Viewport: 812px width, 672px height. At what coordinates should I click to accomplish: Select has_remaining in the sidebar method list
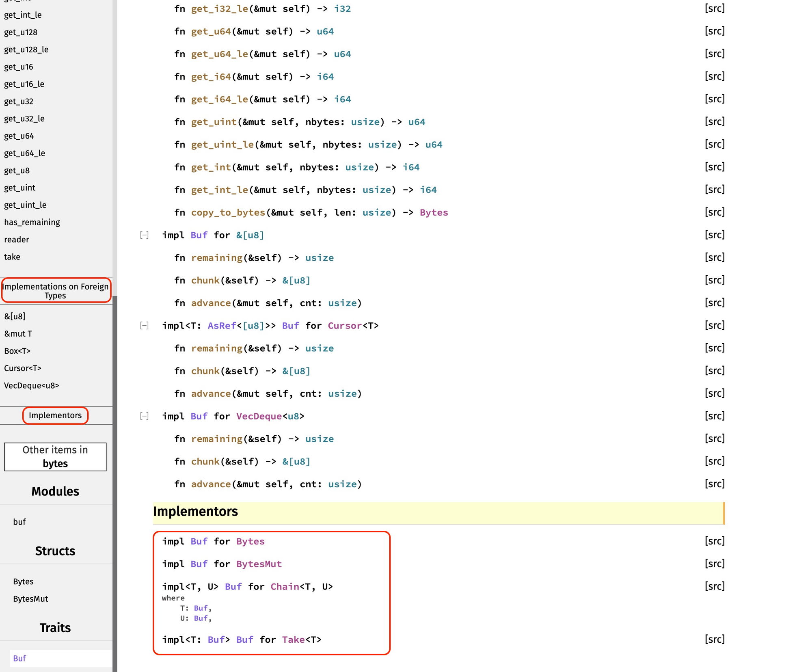pos(32,223)
